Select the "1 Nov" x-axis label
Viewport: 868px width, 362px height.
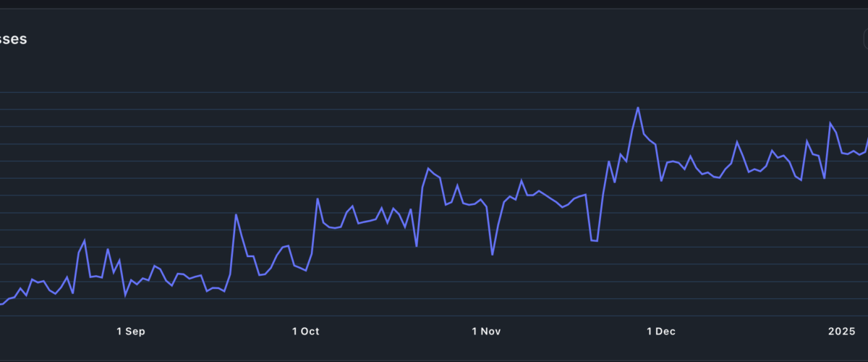[486, 332]
